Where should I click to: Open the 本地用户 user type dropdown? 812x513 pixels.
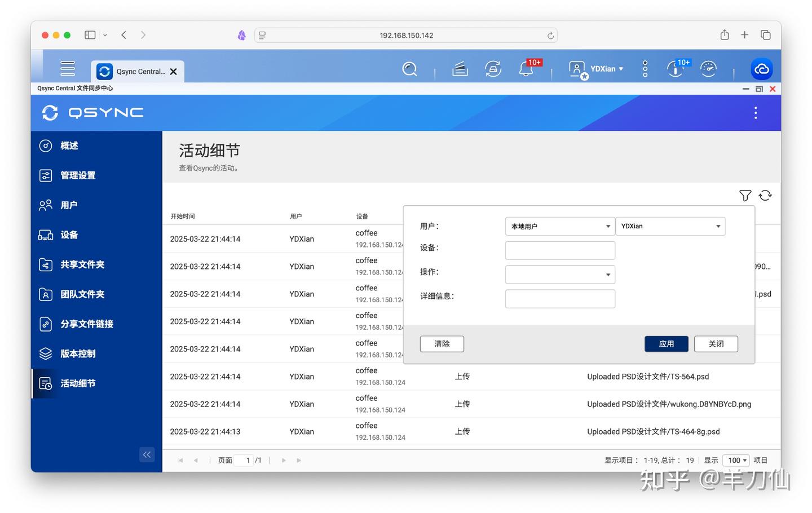tap(560, 226)
